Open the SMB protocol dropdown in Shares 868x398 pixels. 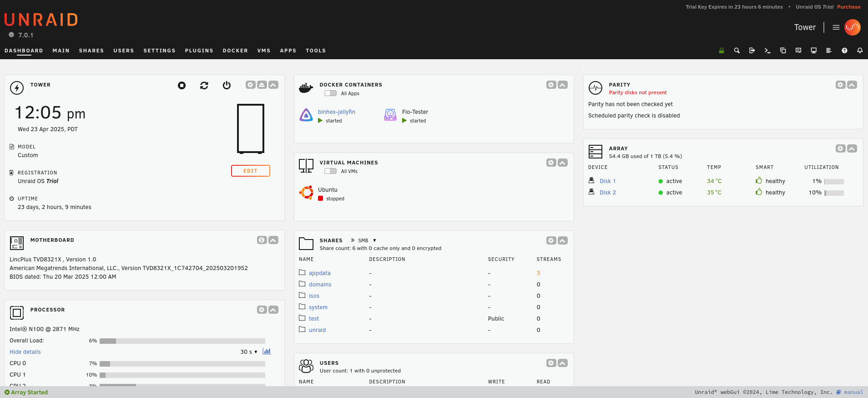click(367, 240)
